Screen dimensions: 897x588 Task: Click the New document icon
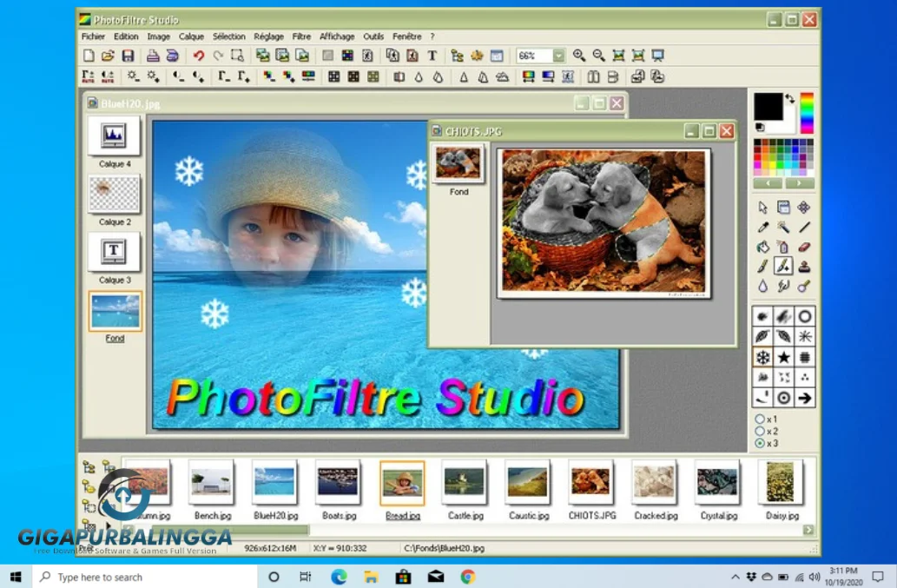[x=89, y=56]
